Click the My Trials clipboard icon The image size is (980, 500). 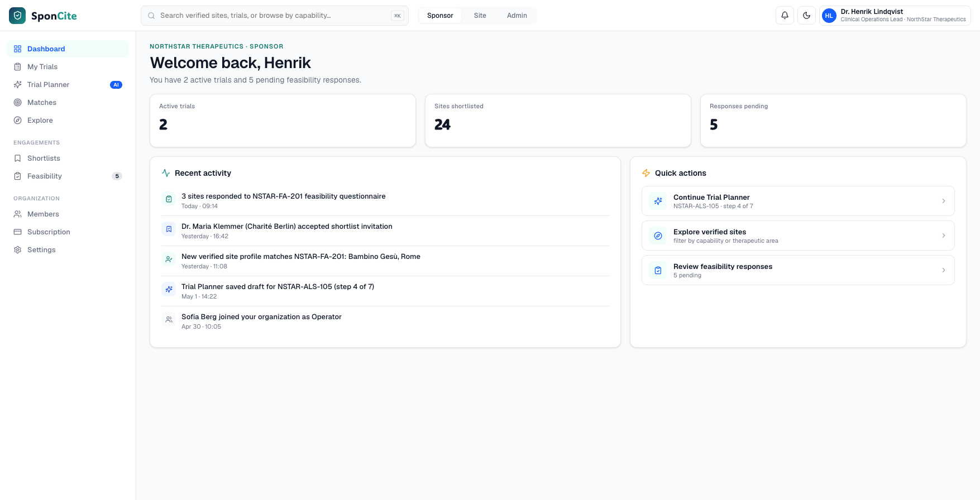click(x=17, y=67)
